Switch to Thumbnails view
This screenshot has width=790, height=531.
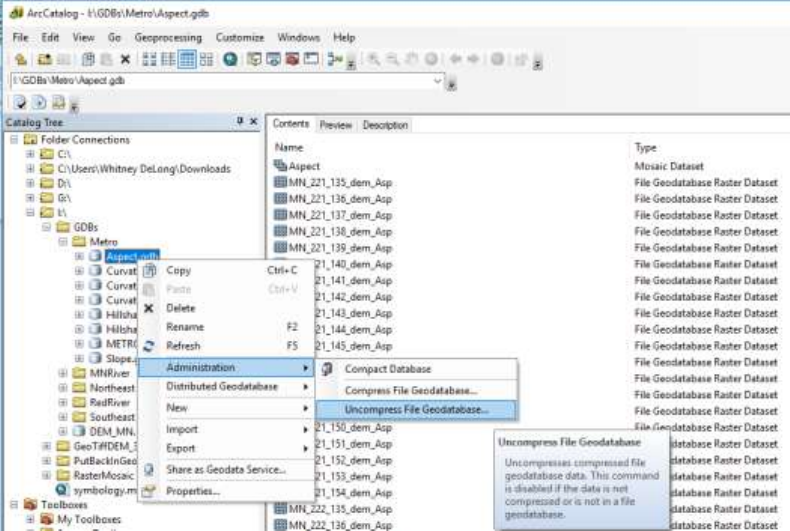click(206, 59)
